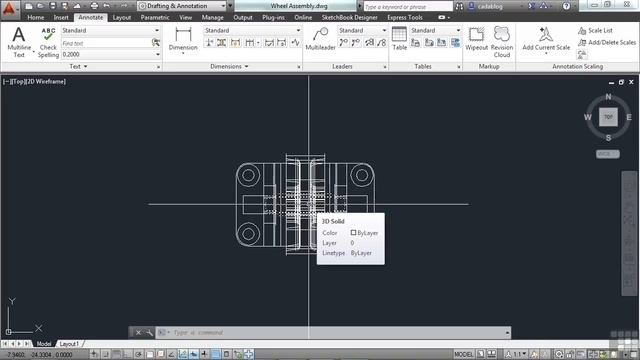
Task: Insert a Table
Action: coord(399,39)
